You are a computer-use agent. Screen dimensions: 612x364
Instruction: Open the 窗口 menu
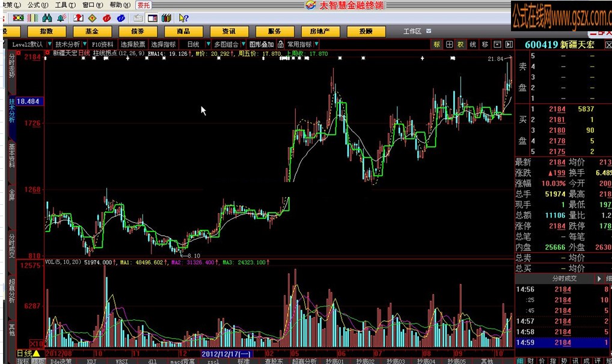click(93, 5)
